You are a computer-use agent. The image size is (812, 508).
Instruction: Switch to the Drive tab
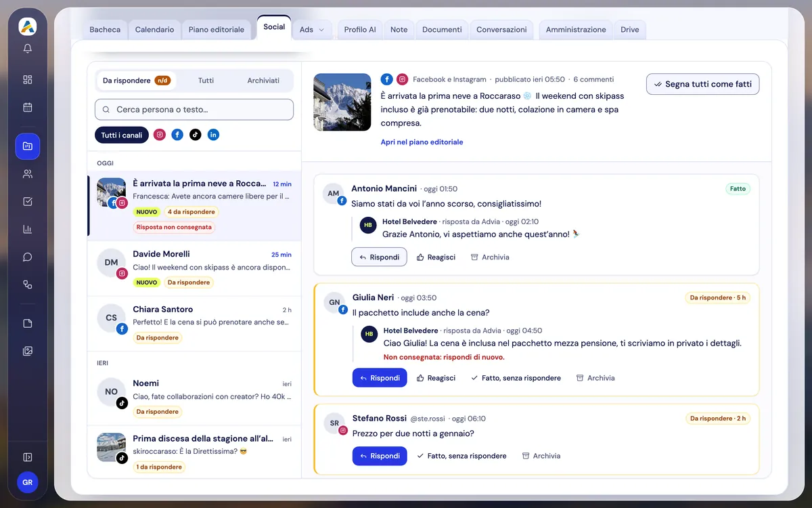coord(630,30)
